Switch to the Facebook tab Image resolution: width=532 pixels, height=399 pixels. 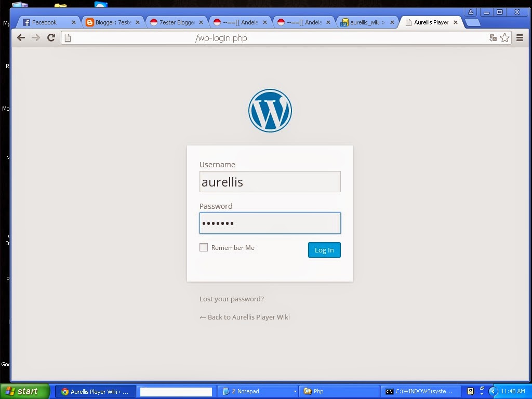point(47,22)
